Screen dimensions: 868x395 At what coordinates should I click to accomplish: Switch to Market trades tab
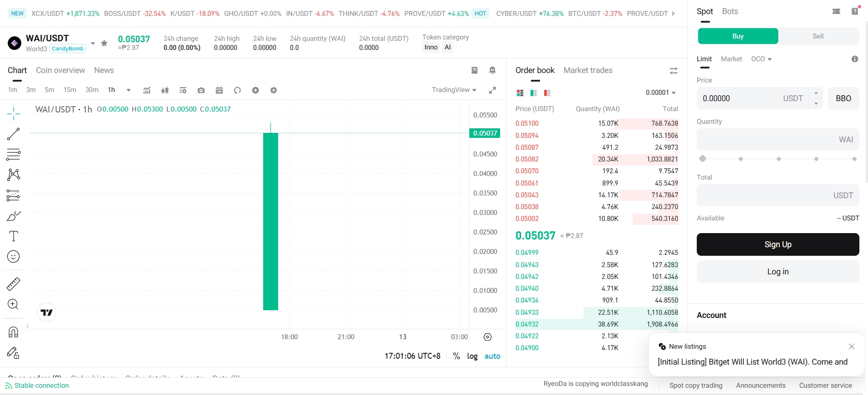click(588, 70)
